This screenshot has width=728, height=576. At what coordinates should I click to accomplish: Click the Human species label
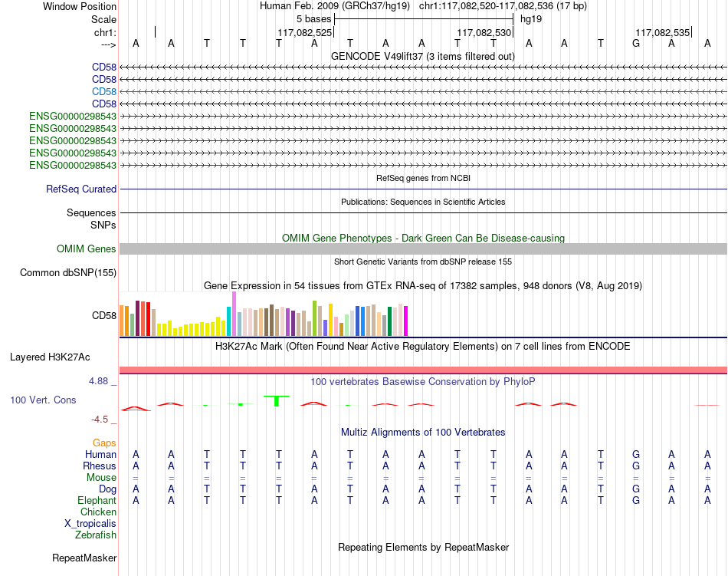pos(100,454)
